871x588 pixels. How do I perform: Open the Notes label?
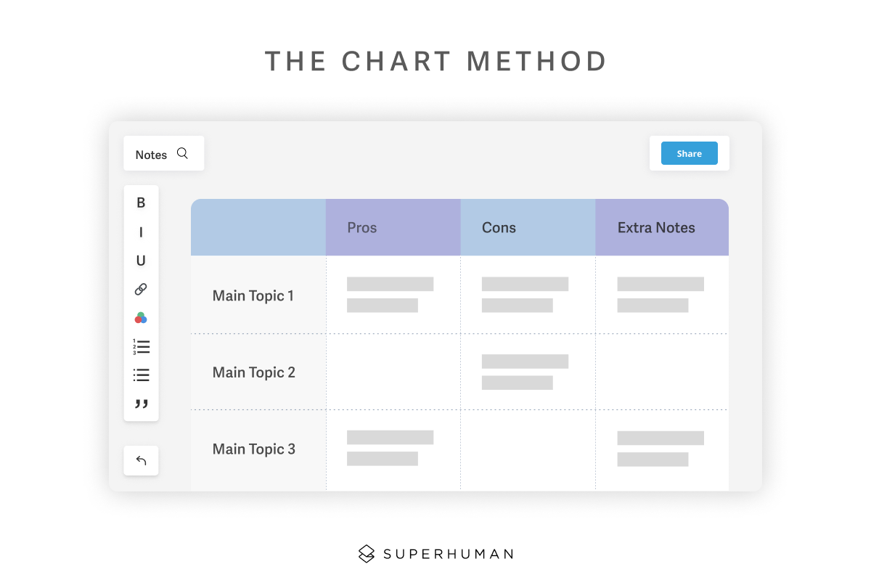pos(151,155)
